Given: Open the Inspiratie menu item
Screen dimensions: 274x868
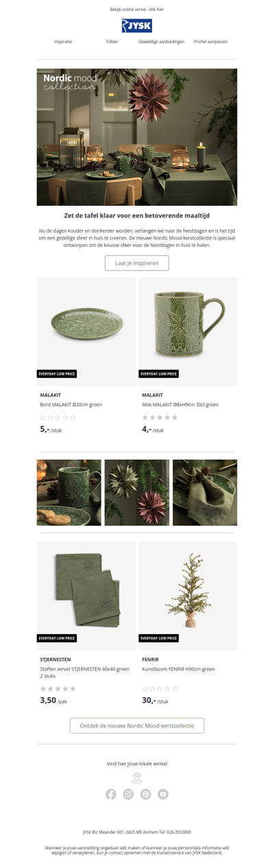Looking at the screenshot, I should point(63,42).
